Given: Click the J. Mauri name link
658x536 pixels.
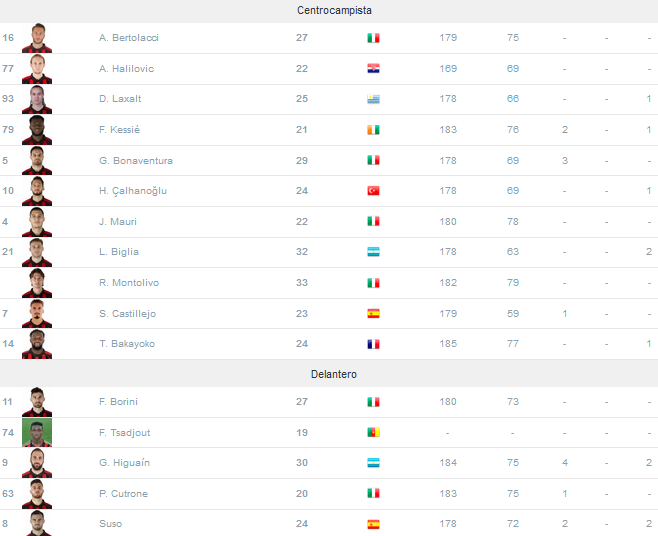Looking at the screenshot, I should [x=118, y=222].
